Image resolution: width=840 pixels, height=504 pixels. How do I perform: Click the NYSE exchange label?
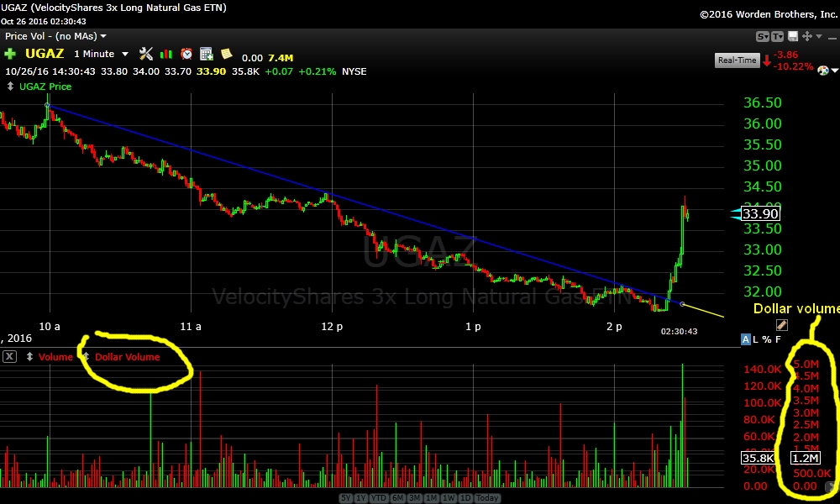pos(354,71)
